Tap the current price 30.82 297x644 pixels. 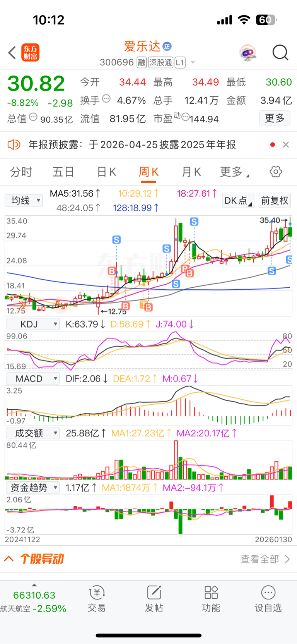click(x=36, y=84)
